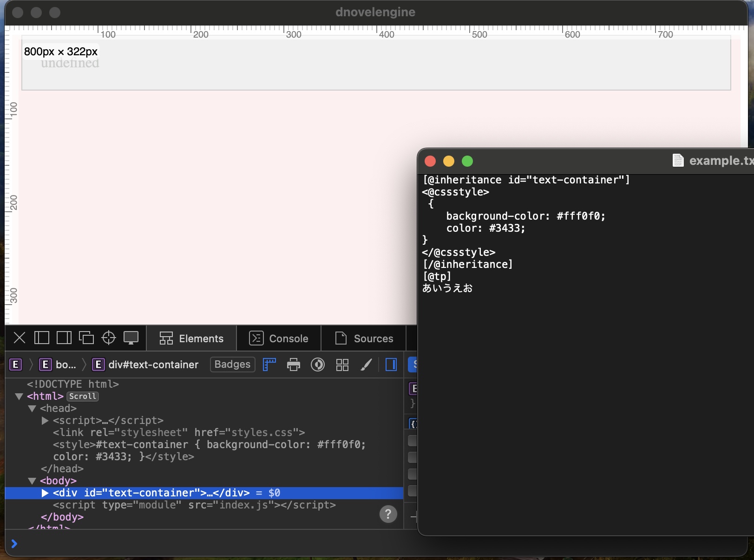The height and width of the screenshot is (560, 754).
Task: Open the help question mark button
Action: 388,514
